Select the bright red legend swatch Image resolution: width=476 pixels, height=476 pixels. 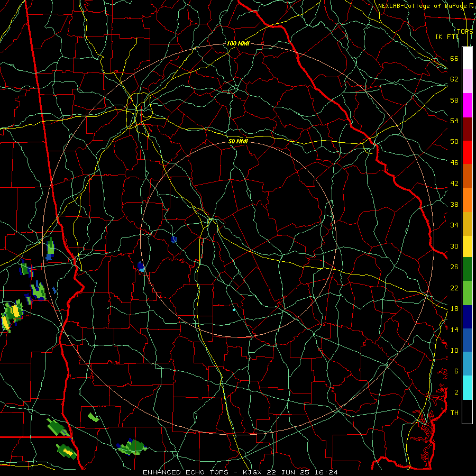pyautogui.click(x=467, y=152)
